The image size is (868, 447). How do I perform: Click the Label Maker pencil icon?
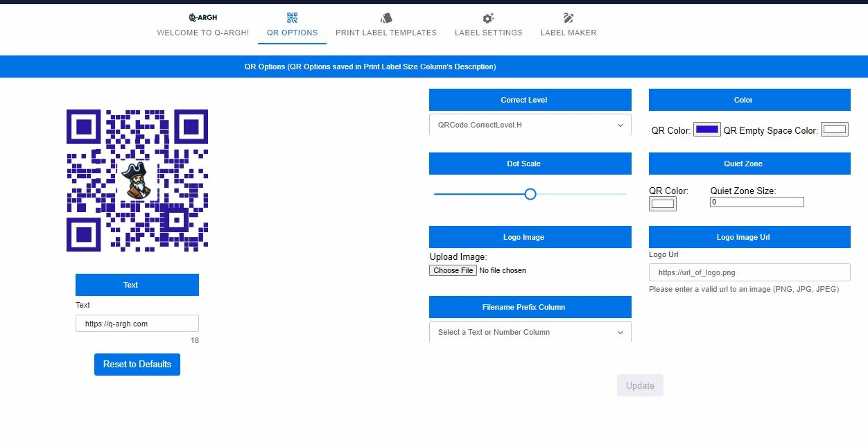[568, 18]
